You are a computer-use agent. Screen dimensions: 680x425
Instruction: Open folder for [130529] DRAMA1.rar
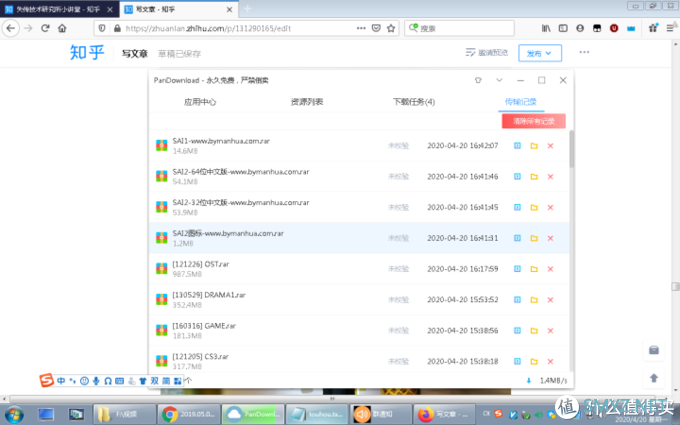(534, 300)
